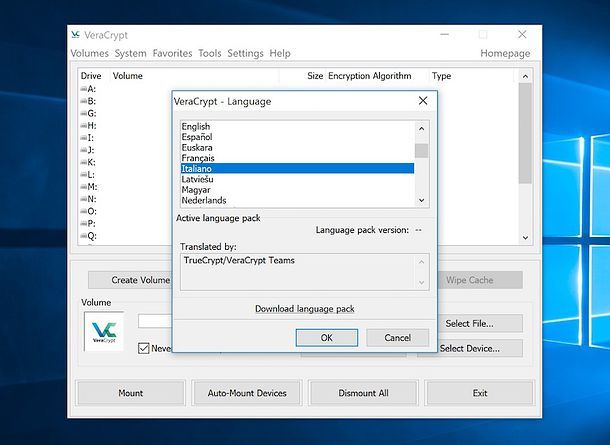
Task: Close the Language dialog with X
Action: click(423, 101)
